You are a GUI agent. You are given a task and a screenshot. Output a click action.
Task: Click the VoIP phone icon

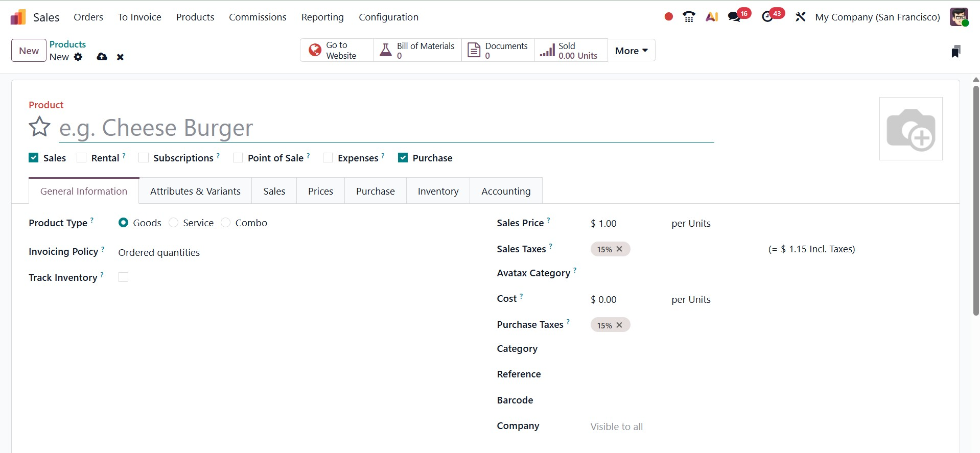[x=689, y=17]
